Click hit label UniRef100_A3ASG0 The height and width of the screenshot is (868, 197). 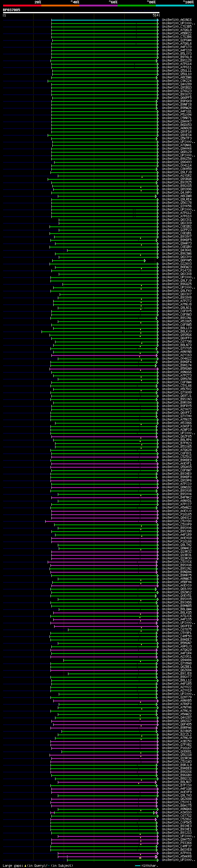point(176,812)
